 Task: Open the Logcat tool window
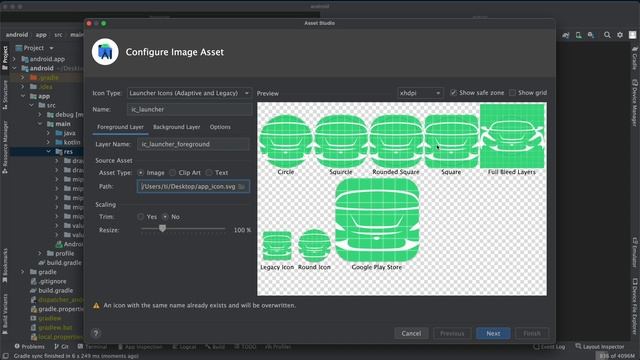184,347
